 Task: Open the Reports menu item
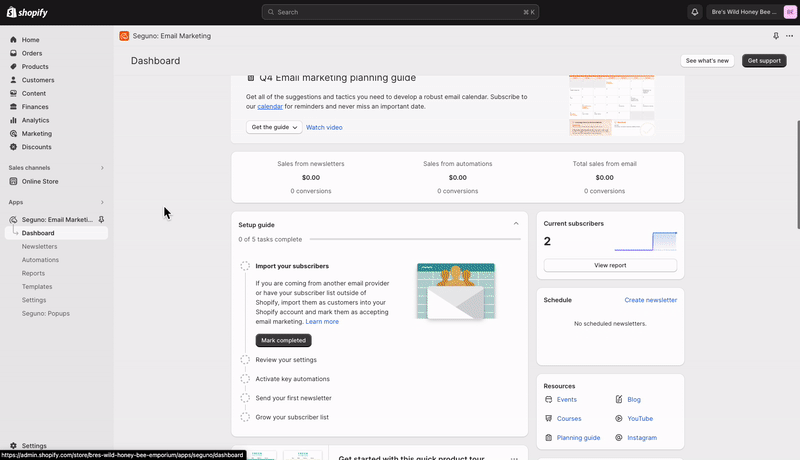33,273
